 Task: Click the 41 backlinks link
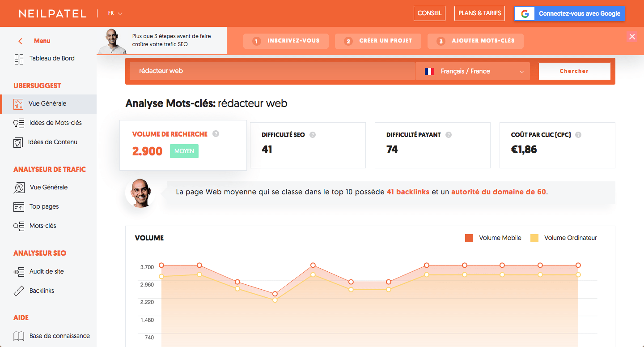pos(408,192)
